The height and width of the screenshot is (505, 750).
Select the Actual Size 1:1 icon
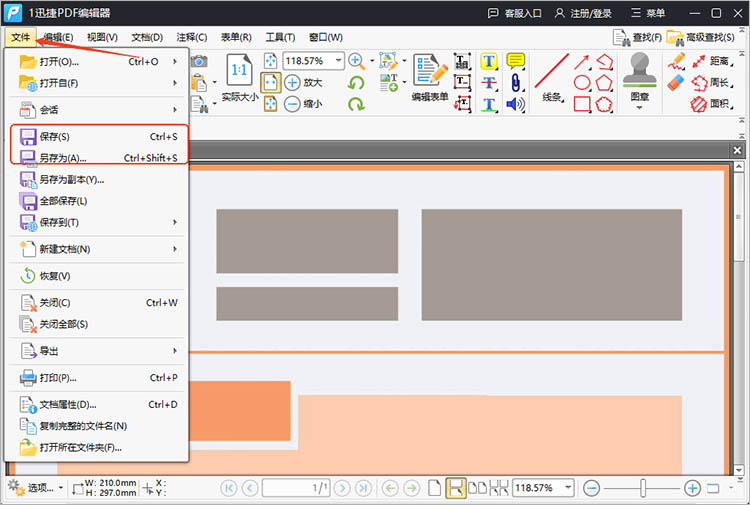pyautogui.click(x=239, y=70)
